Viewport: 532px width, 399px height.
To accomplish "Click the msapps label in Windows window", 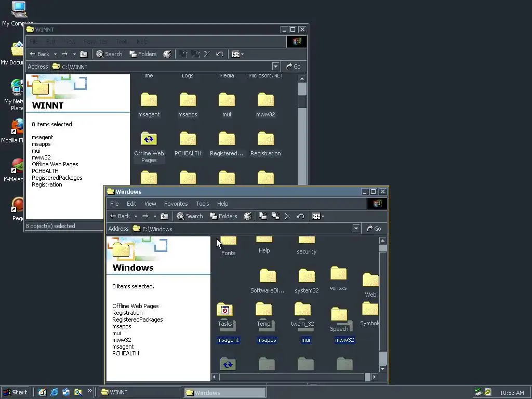I will coord(267,340).
